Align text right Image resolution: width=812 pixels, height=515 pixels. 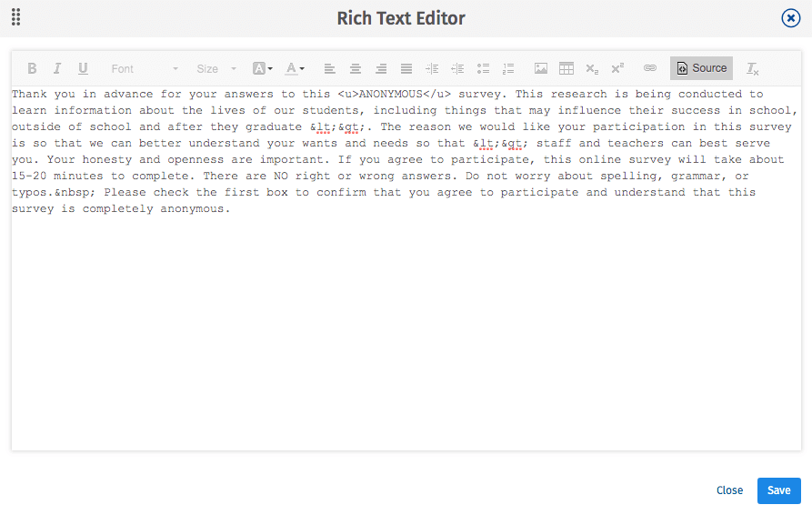tap(381, 68)
